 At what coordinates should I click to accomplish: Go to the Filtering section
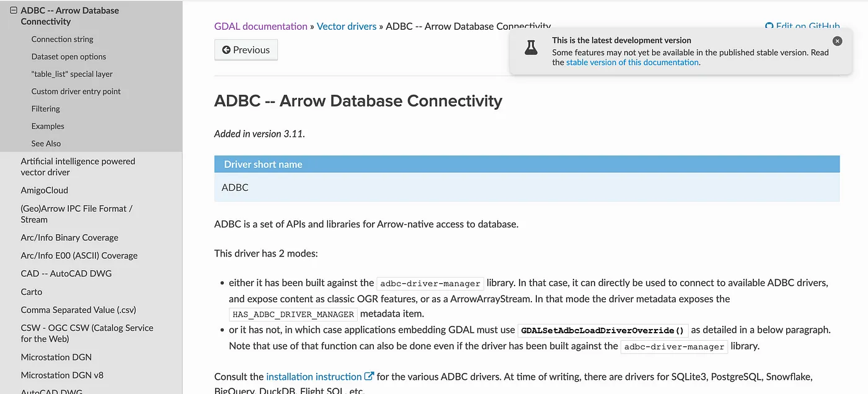[x=46, y=108]
